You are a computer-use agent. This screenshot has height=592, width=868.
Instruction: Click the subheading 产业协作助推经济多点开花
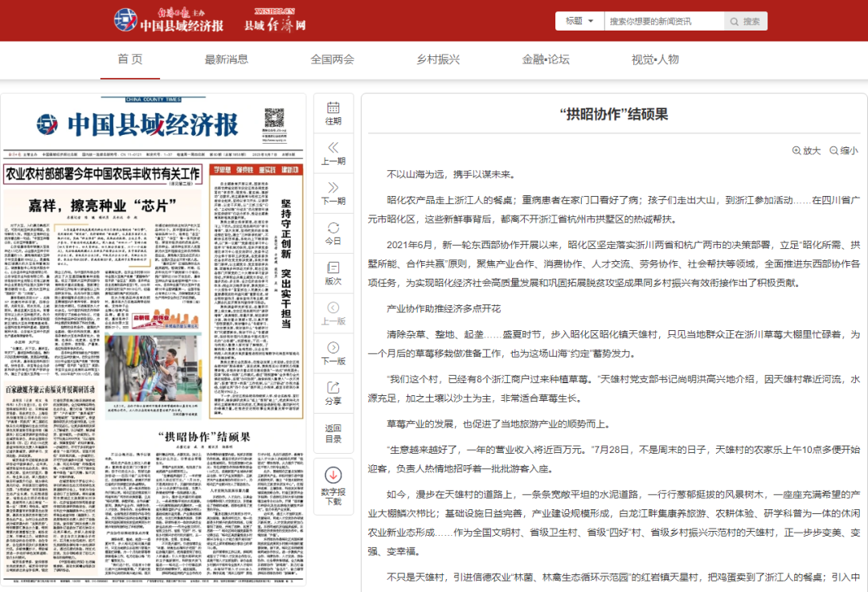pos(444,308)
